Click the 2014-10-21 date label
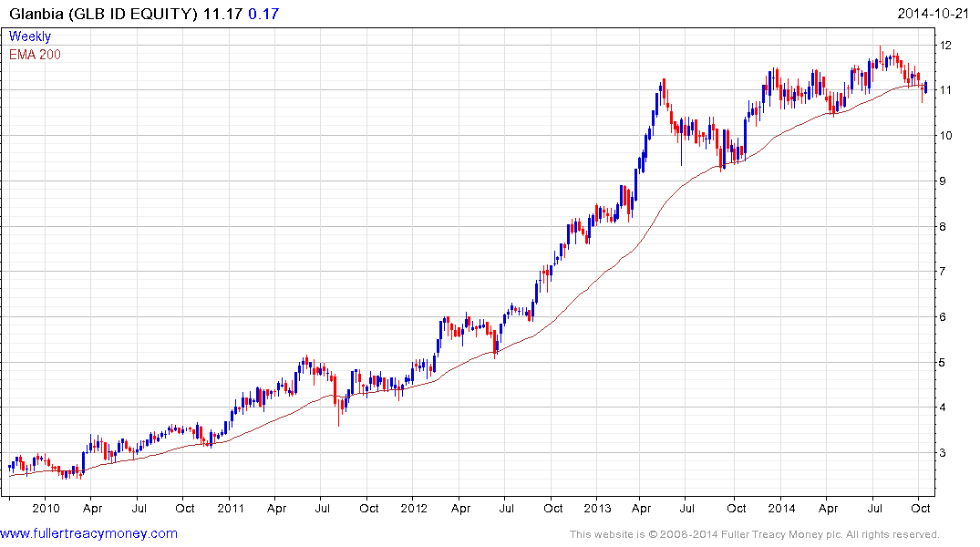Image resolution: width=980 pixels, height=547 pixels. tap(932, 14)
